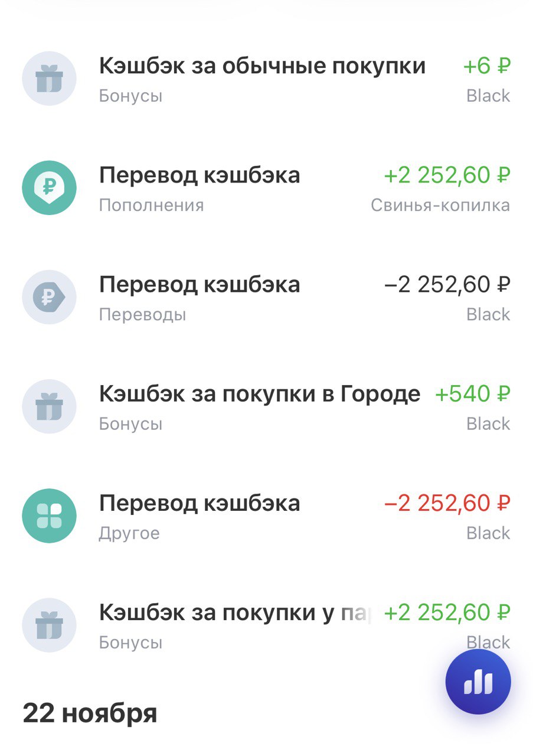
Task: Tap the green four-square icon for Другое
Action: [x=49, y=516]
